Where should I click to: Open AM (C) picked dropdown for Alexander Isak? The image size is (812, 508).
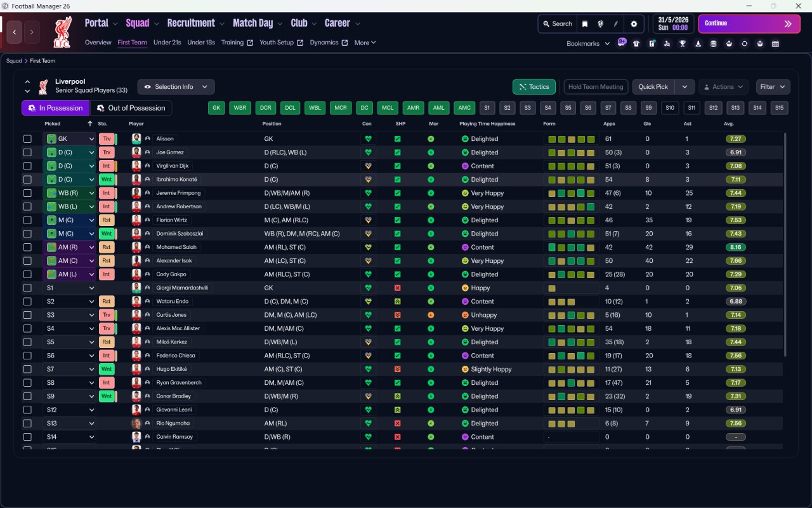point(70,261)
